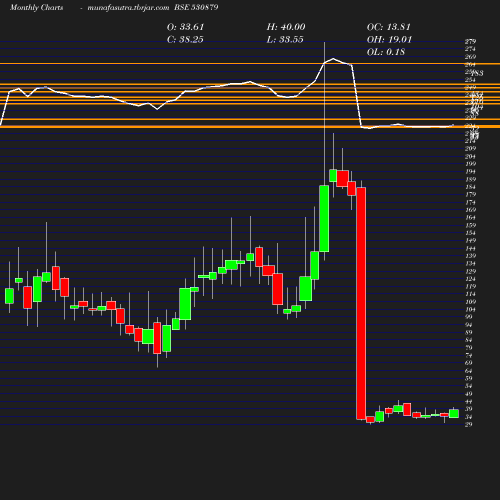Click price axis label 114
This screenshot has width=500, height=500.
click(470, 294)
